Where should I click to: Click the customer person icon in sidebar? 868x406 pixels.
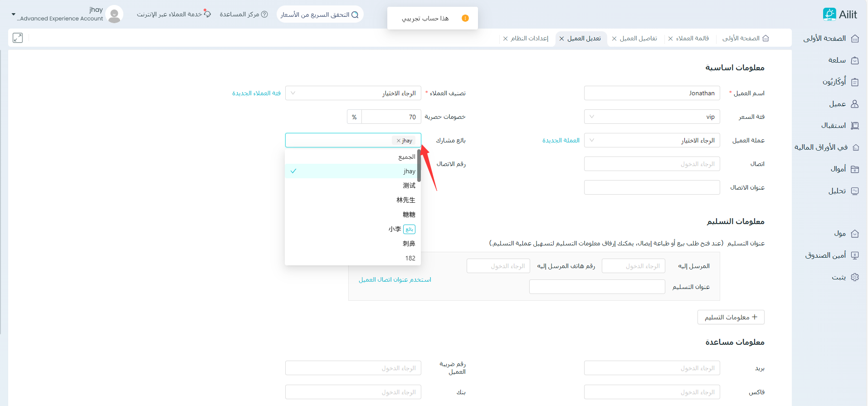855,104
